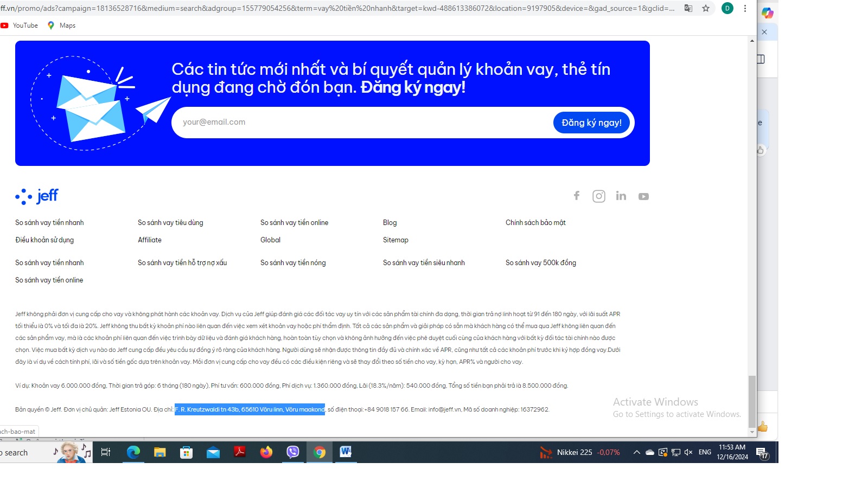Open the notification center icon
This screenshot has width=868, height=488.
pyautogui.click(x=762, y=453)
